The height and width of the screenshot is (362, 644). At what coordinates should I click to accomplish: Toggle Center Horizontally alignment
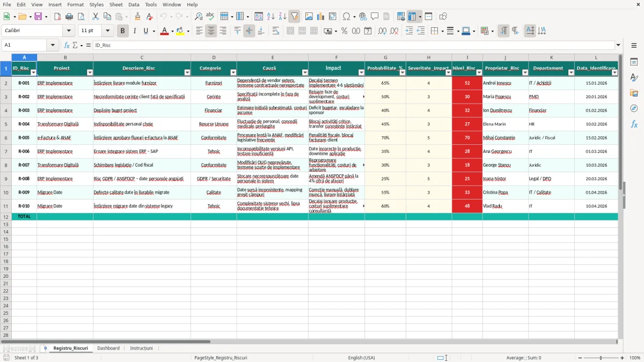(211, 31)
